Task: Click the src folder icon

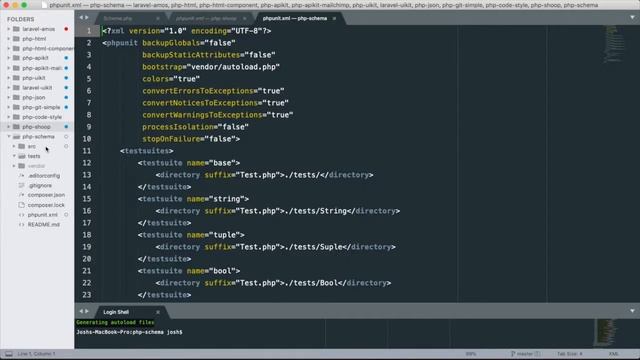Action: tap(22, 147)
